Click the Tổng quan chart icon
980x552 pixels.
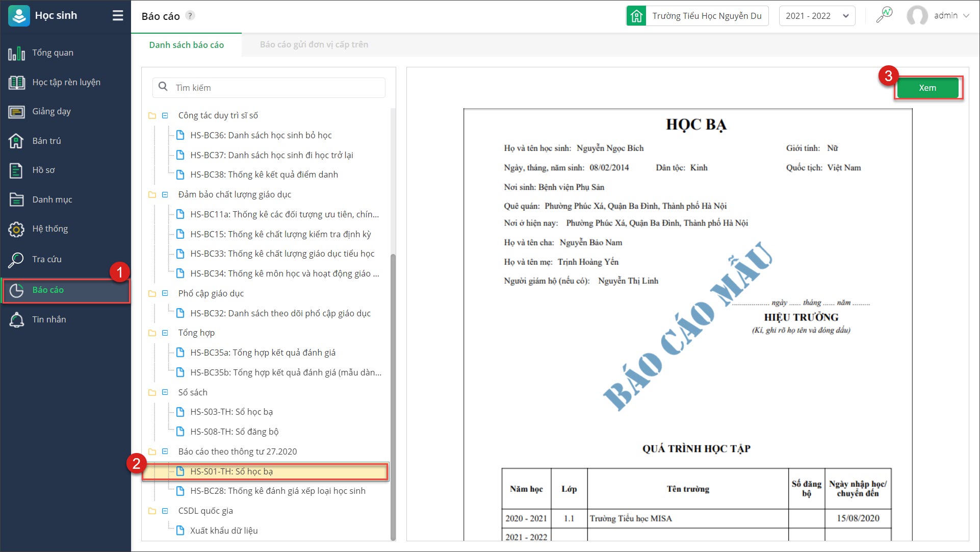16,53
